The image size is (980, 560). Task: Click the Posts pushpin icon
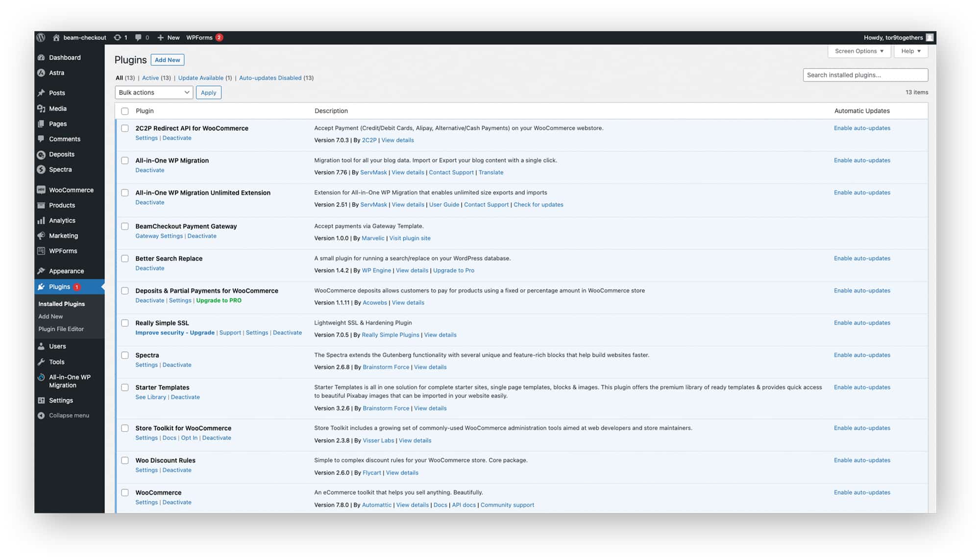(41, 93)
